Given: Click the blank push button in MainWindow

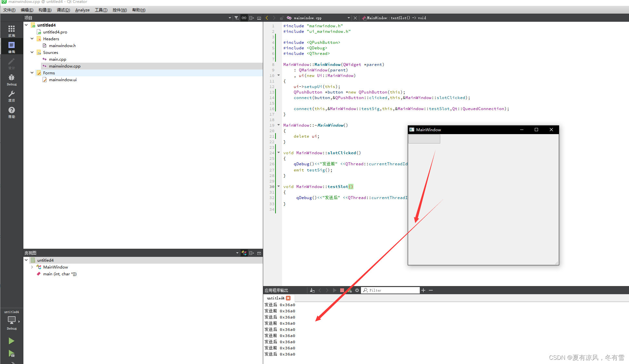Looking at the screenshot, I should tap(424, 139).
